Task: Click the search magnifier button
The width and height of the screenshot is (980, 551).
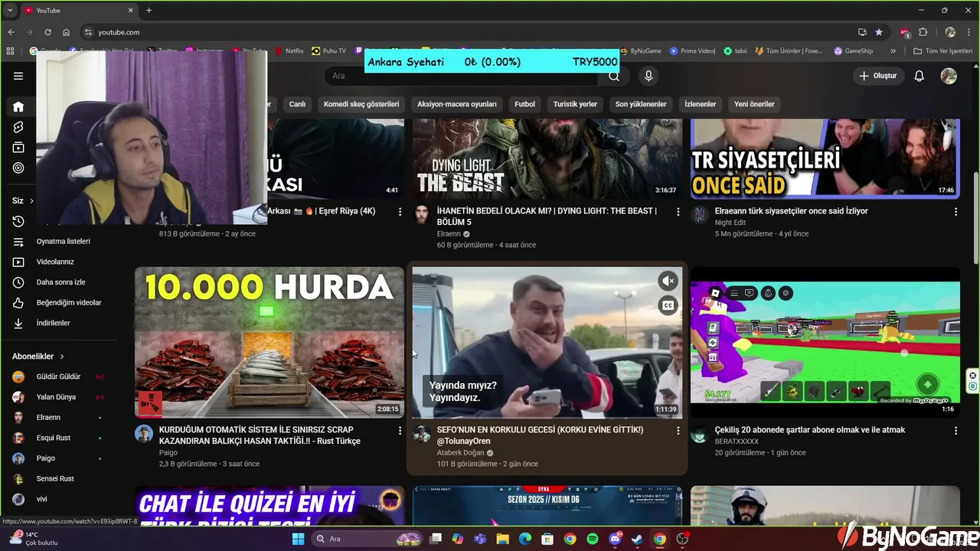Action: (x=614, y=76)
